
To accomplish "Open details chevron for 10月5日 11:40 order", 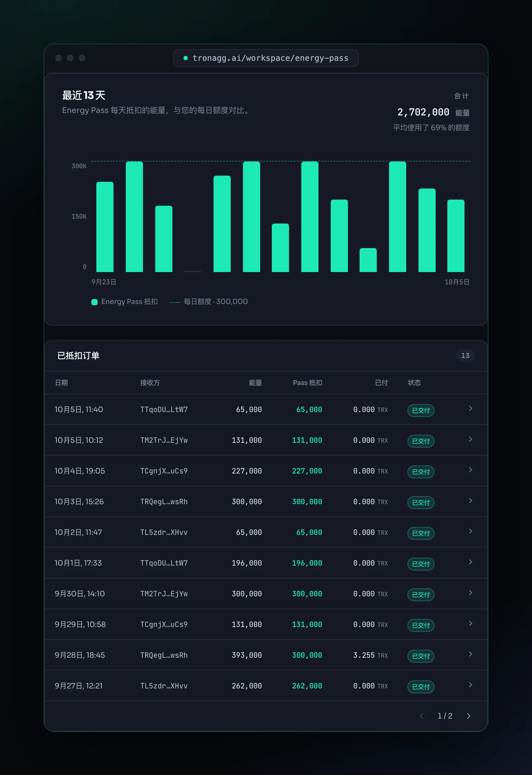I will pos(470,409).
